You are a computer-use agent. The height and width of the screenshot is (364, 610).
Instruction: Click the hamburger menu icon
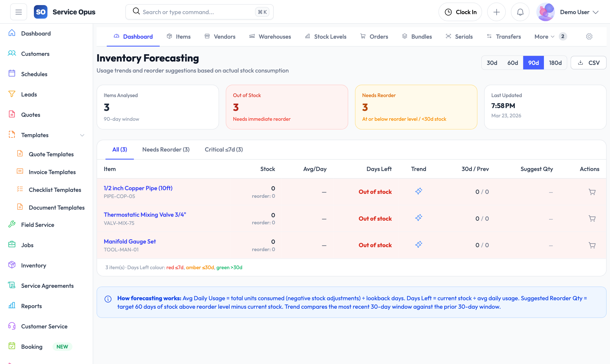pos(18,12)
